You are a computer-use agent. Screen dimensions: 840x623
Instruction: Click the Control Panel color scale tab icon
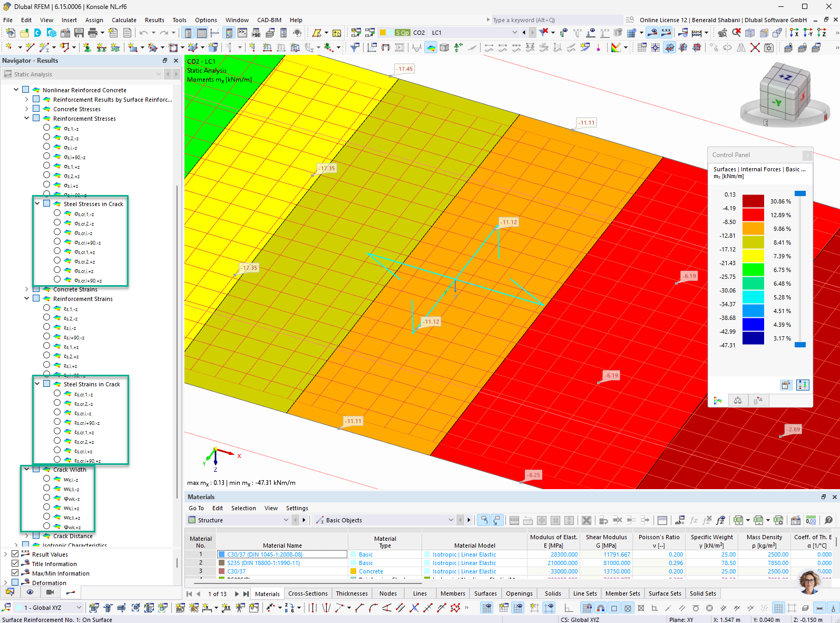tap(718, 401)
